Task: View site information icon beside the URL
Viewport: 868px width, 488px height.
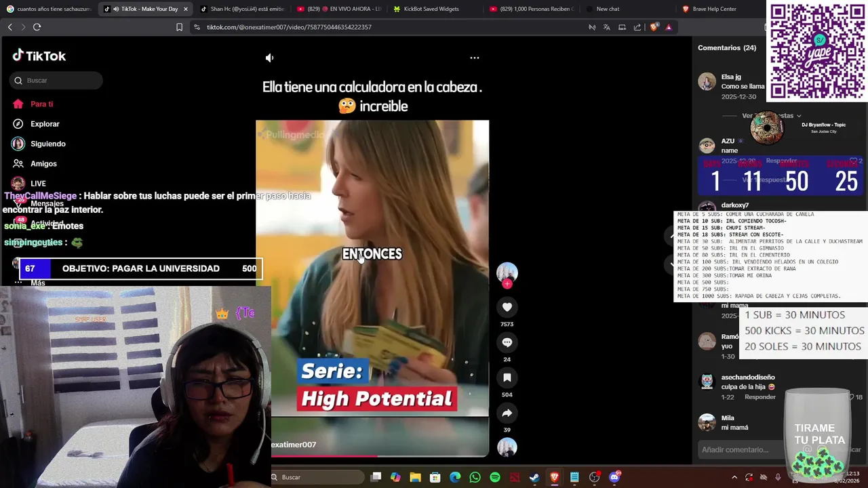Action: point(197,27)
